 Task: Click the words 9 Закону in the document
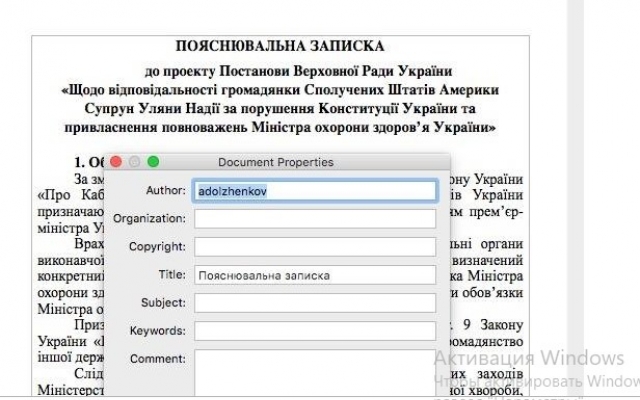point(493,325)
